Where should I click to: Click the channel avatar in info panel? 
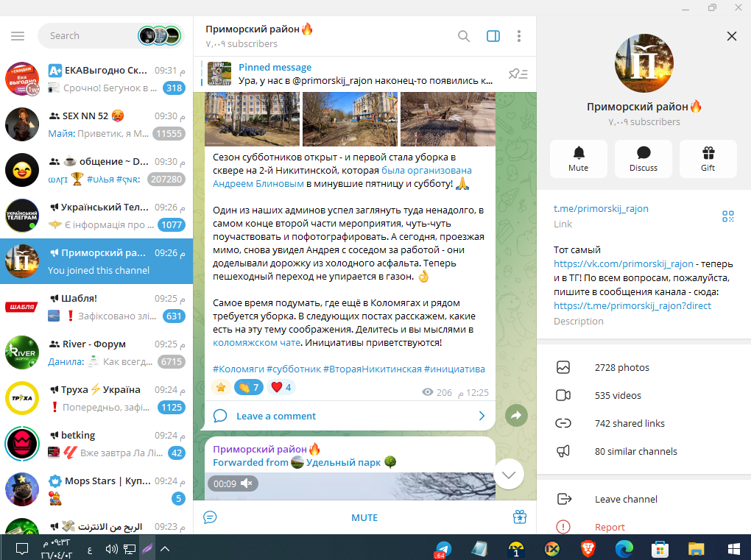[644, 63]
